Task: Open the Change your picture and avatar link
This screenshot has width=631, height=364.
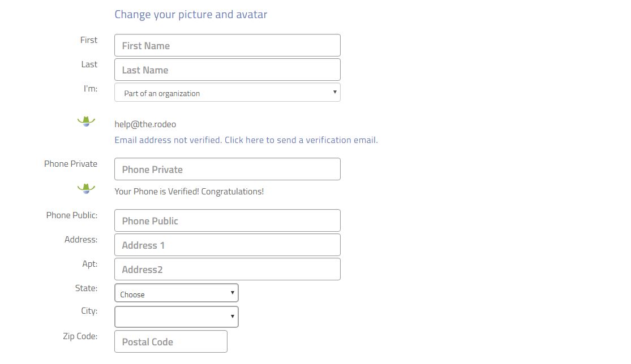Action: point(191,15)
